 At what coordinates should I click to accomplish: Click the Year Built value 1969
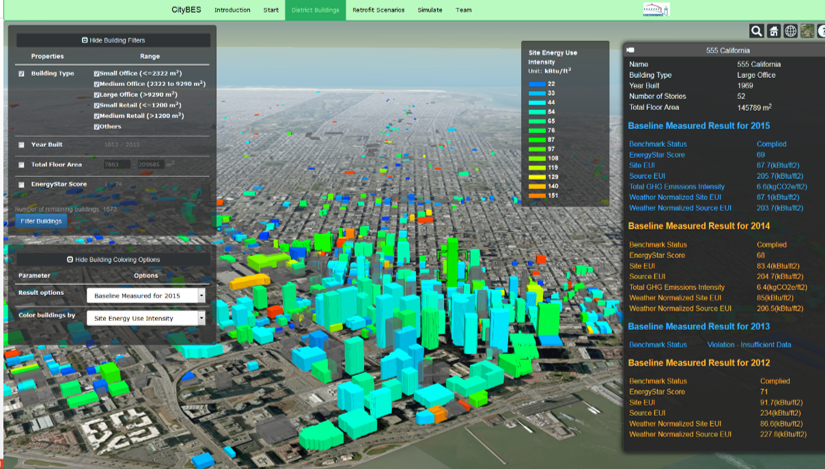click(745, 86)
